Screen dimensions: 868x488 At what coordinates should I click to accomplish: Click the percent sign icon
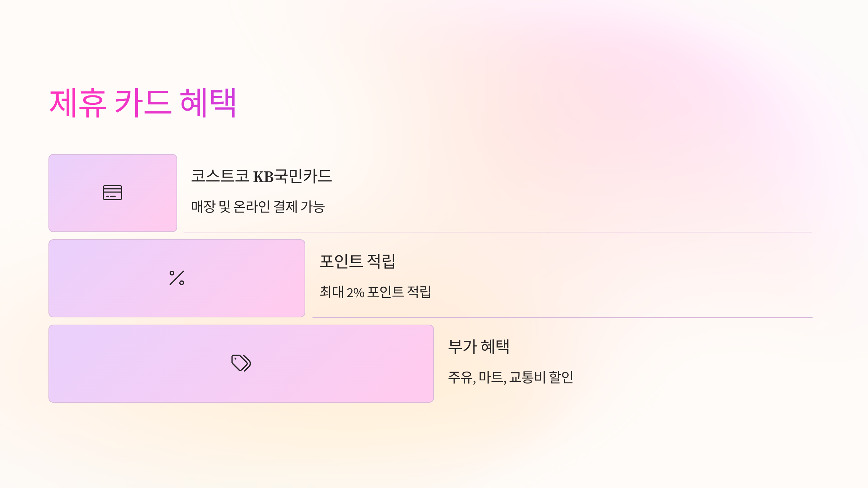[x=177, y=278]
